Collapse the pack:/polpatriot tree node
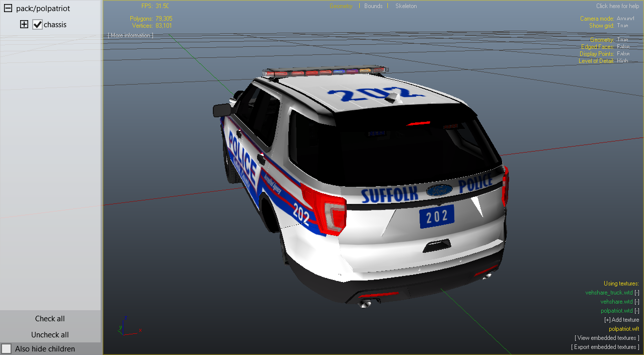Viewport: 644px width, 355px height. click(8, 9)
